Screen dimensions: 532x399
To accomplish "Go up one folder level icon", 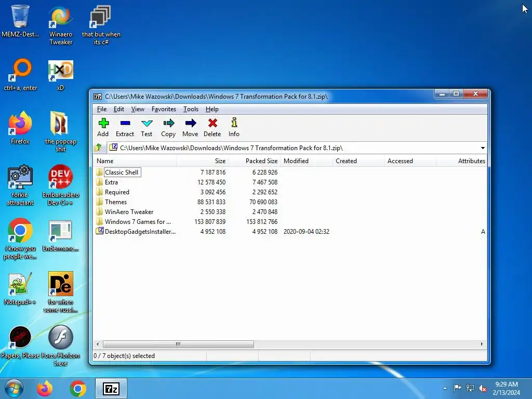I will [x=98, y=148].
